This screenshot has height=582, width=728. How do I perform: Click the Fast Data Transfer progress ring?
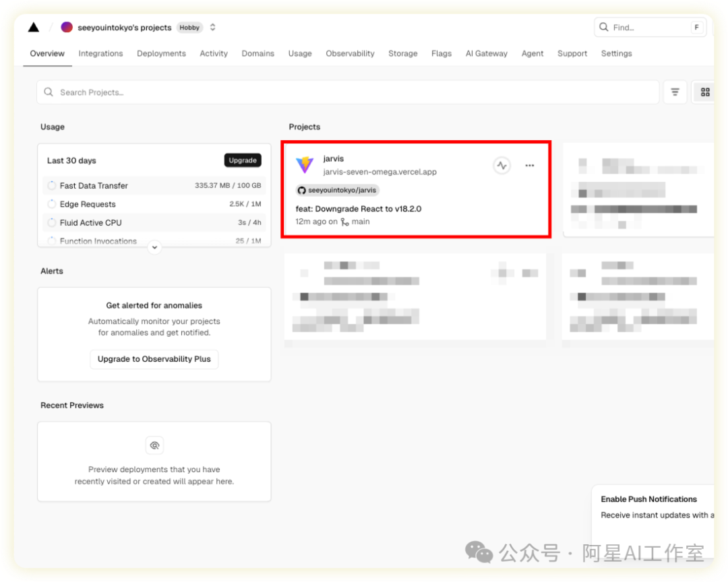(51, 186)
